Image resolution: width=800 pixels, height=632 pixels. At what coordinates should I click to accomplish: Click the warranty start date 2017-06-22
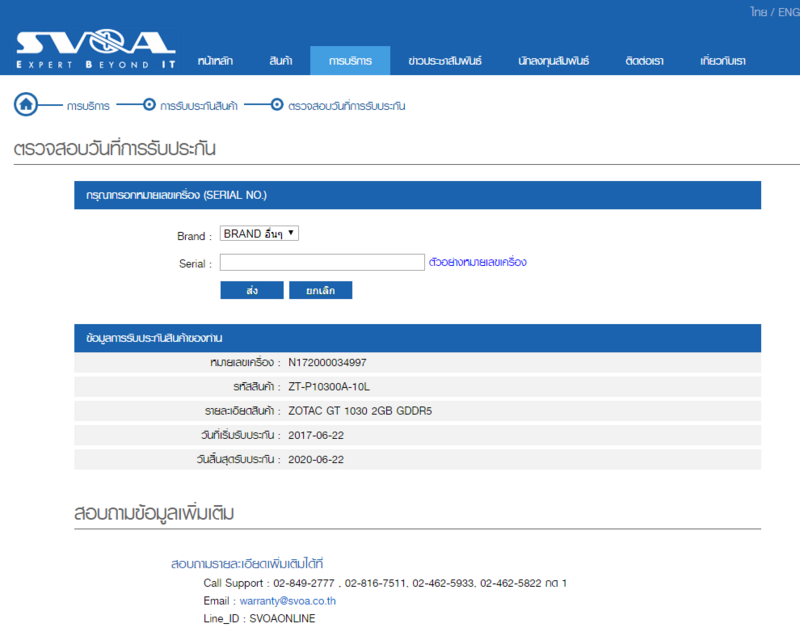(x=316, y=435)
